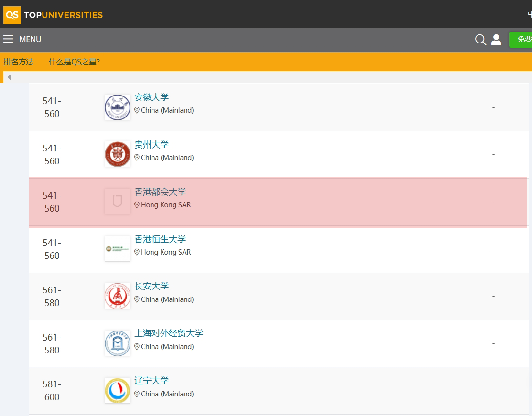The image size is (532, 416).
Task: Open the site search magnifier icon
Action: point(480,40)
